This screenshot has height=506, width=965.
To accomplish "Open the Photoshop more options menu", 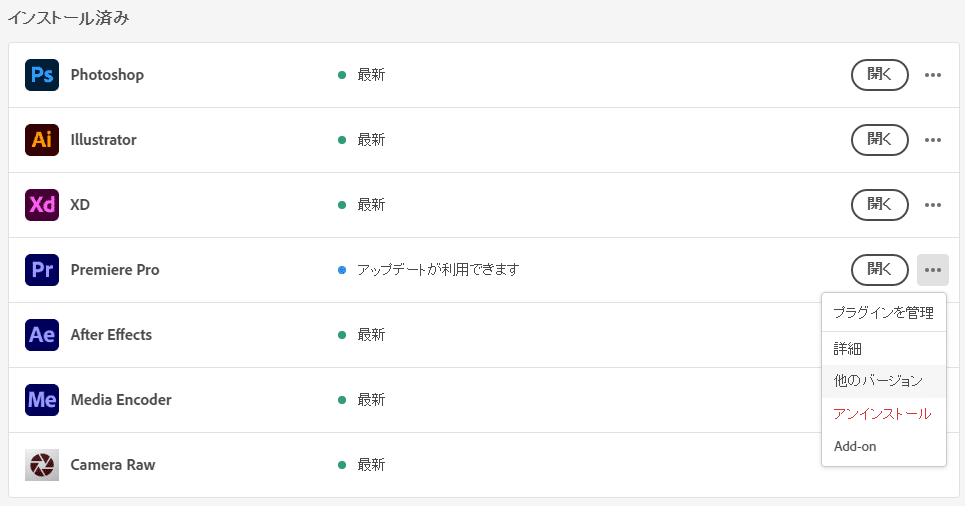I will (933, 75).
